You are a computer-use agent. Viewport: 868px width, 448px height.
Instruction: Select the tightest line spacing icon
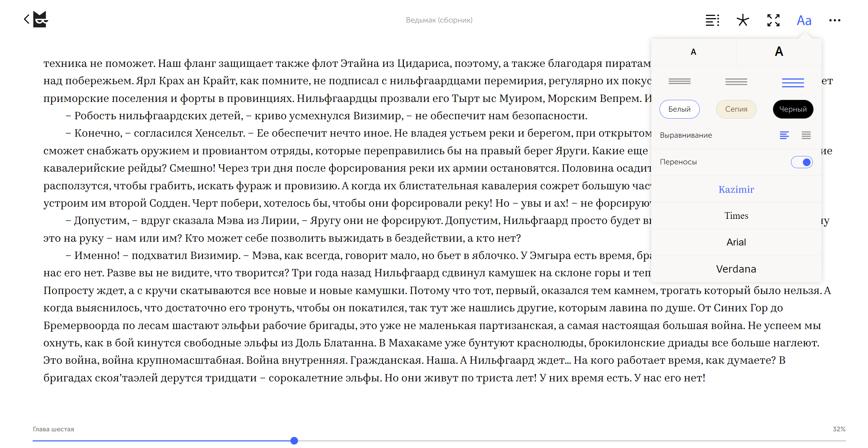tap(679, 81)
